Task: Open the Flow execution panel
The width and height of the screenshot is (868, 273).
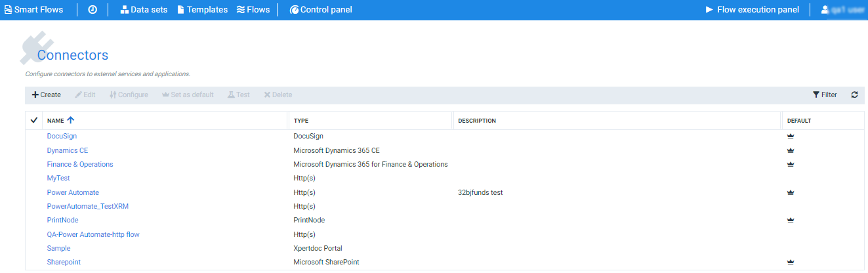Action: (752, 10)
